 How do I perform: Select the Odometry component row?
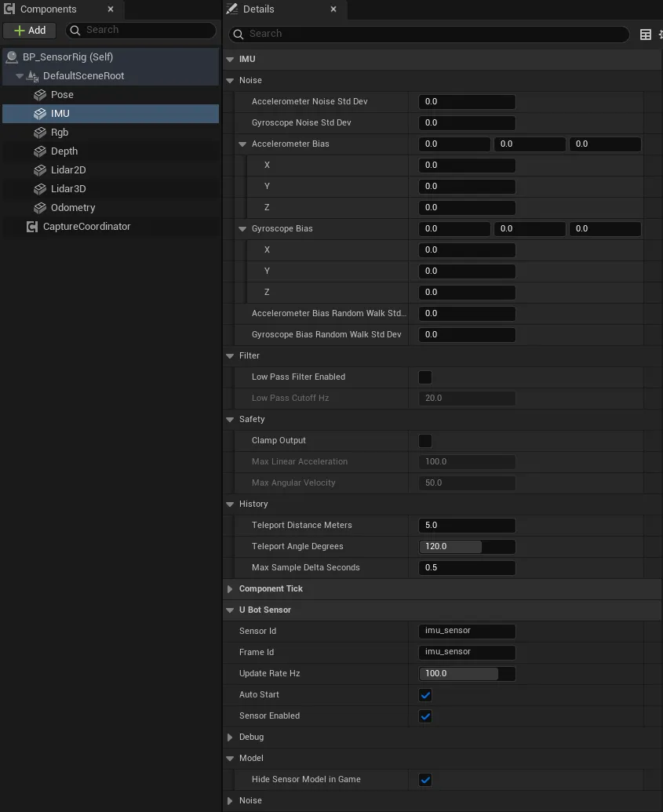(x=111, y=208)
